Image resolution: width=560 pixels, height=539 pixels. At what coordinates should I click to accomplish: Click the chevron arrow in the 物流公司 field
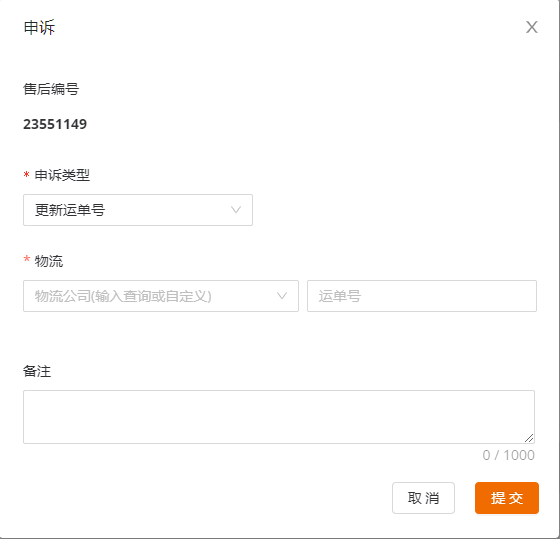click(282, 296)
